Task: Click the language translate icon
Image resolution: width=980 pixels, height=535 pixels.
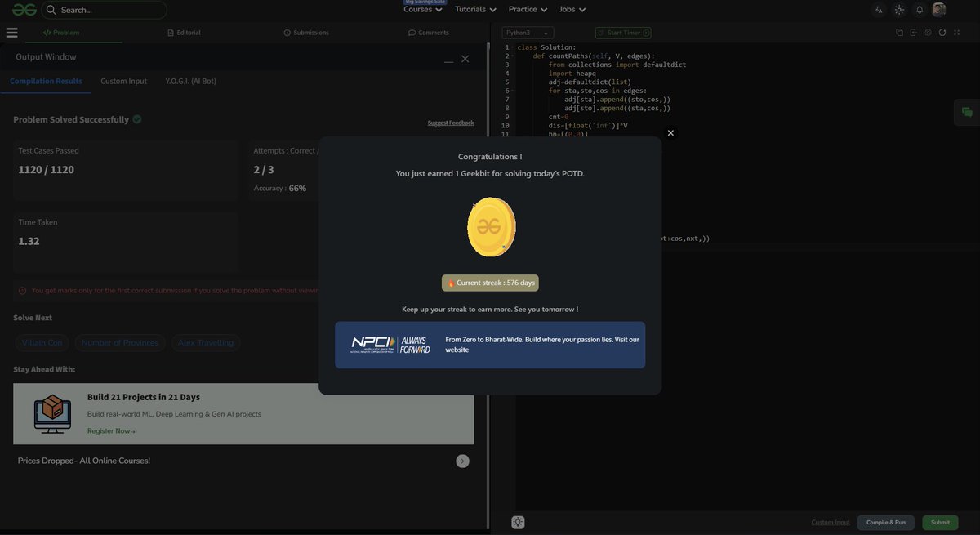Action: [x=879, y=10]
